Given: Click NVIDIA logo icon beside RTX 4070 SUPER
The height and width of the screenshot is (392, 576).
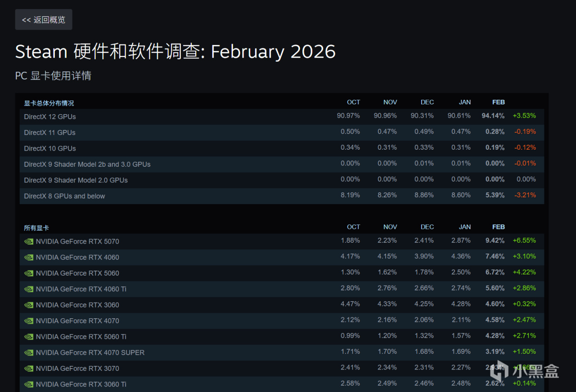Looking at the screenshot, I should (x=29, y=353).
